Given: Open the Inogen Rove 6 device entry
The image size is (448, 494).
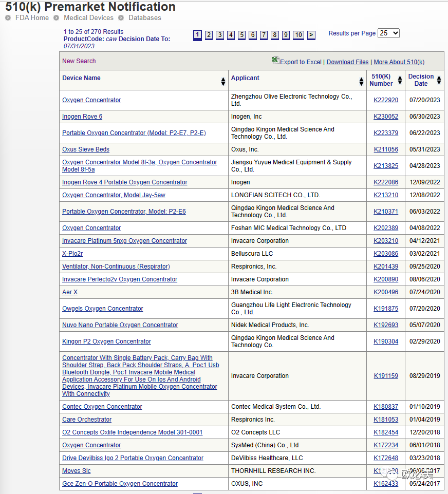Looking at the screenshot, I should pos(82,117).
